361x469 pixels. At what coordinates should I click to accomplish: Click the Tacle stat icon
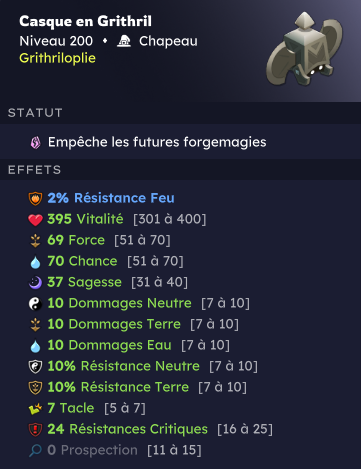pyautogui.click(x=35, y=409)
